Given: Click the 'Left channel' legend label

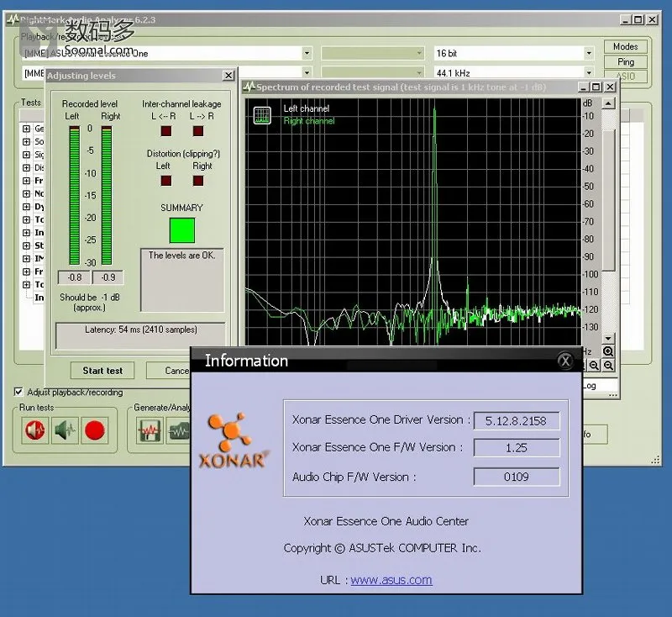Looking at the screenshot, I should pos(307,108).
